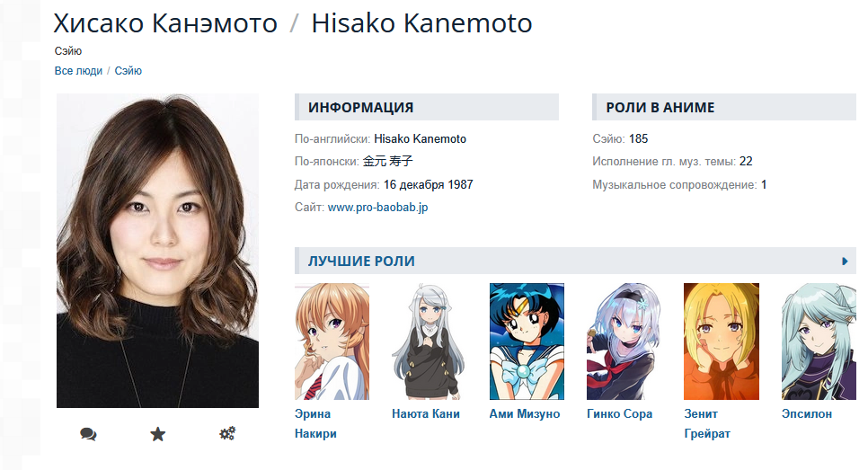
Task: Open the comments speech bubble icon
Action: [88, 434]
